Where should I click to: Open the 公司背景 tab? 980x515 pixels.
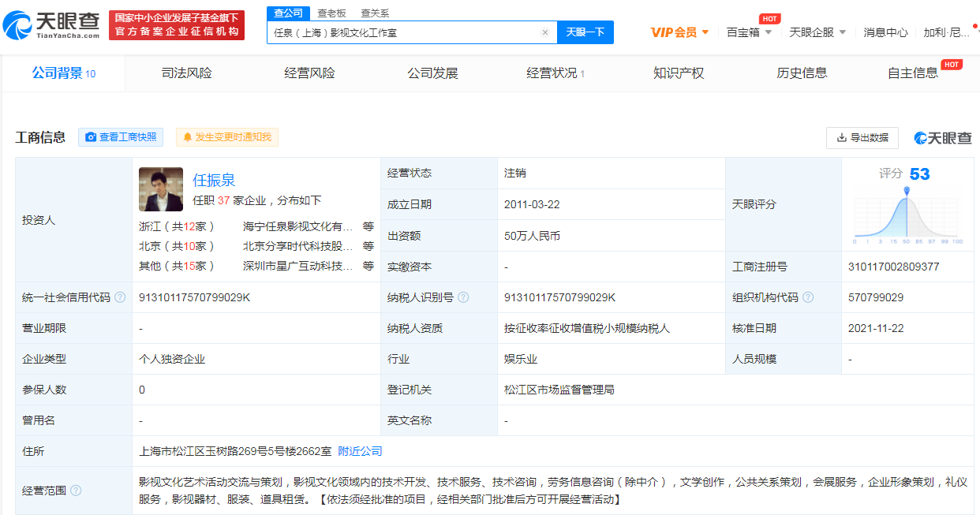click(x=63, y=73)
